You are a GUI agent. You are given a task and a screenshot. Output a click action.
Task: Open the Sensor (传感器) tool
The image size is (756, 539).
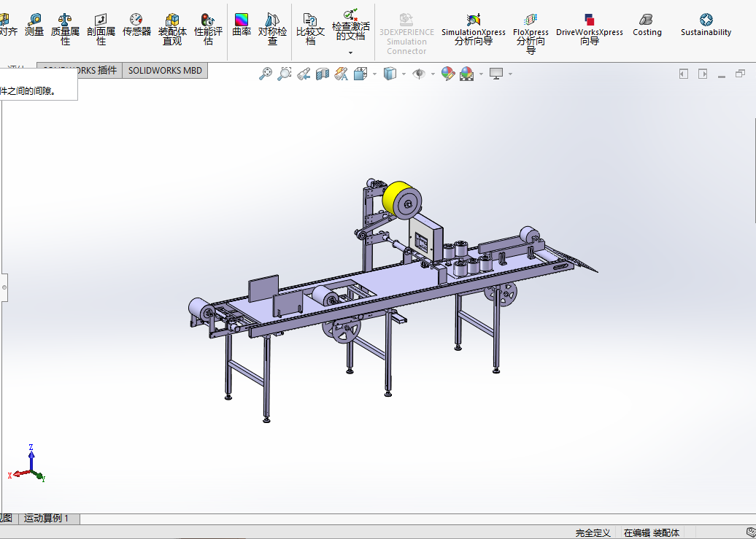136,25
